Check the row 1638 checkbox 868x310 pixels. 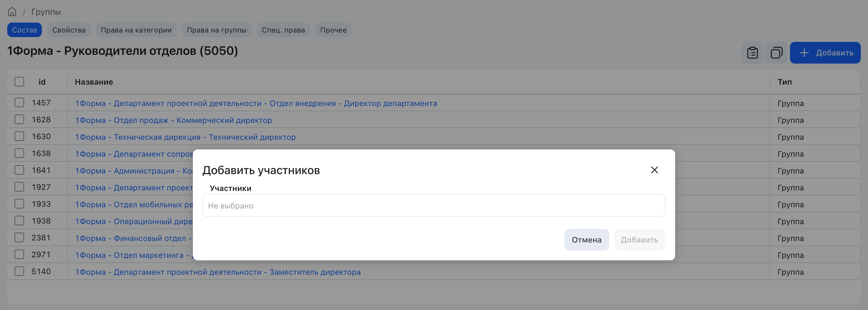pyautogui.click(x=19, y=153)
